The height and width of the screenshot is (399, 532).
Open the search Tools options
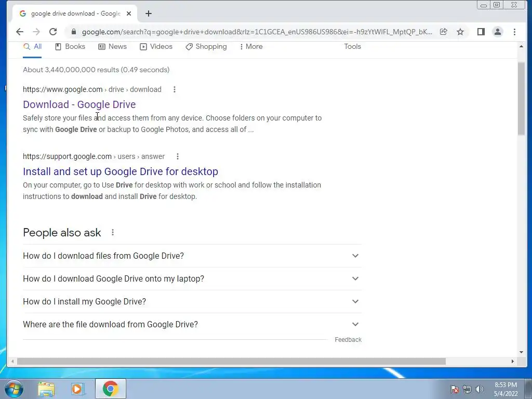coord(353,46)
